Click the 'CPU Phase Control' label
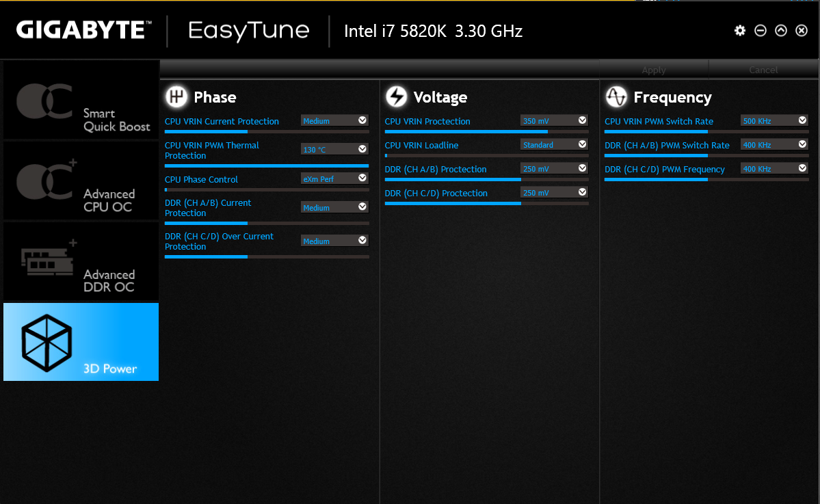The height and width of the screenshot is (504, 820). [201, 179]
